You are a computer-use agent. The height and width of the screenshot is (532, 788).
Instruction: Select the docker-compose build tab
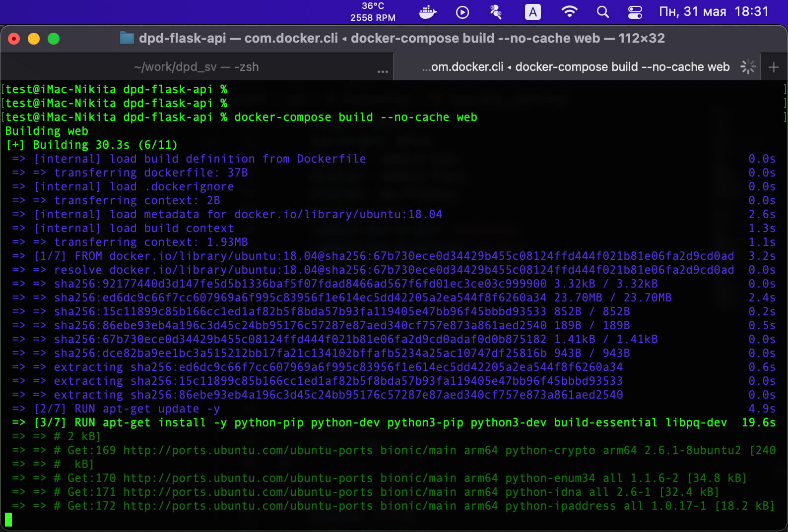(576, 67)
